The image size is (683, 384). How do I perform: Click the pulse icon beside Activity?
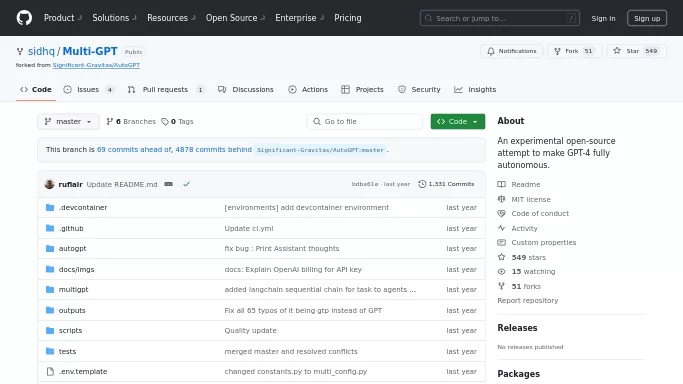(501, 228)
